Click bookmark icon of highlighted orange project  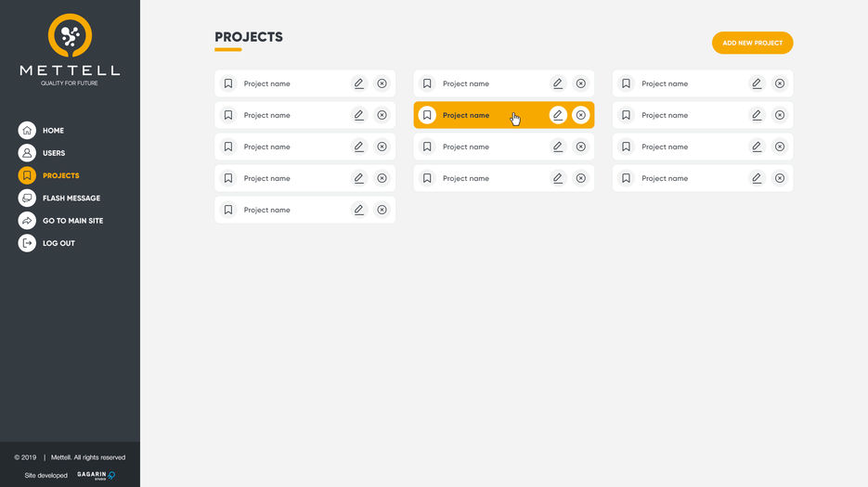[x=427, y=115]
